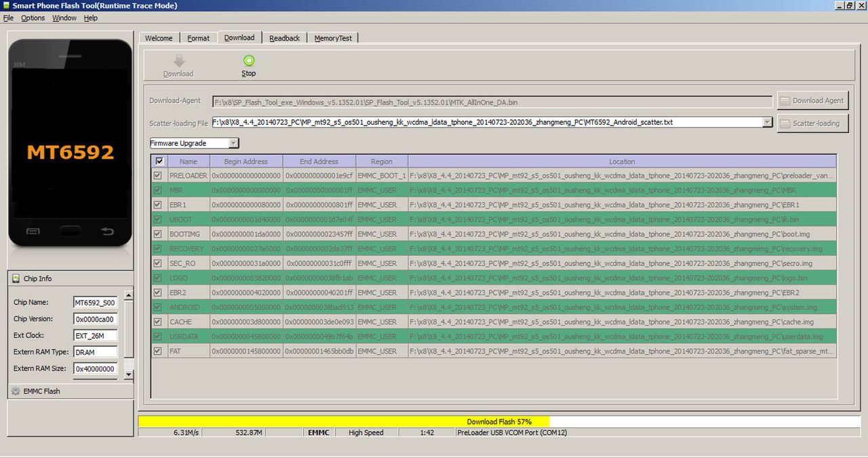Viewport: 868px width, 458px height.
Task: Click the phone home key icon
Action: 70,231
